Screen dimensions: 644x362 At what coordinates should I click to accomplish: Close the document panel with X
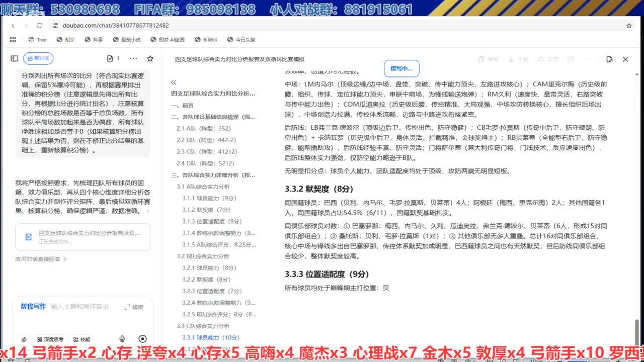pos(625,59)
